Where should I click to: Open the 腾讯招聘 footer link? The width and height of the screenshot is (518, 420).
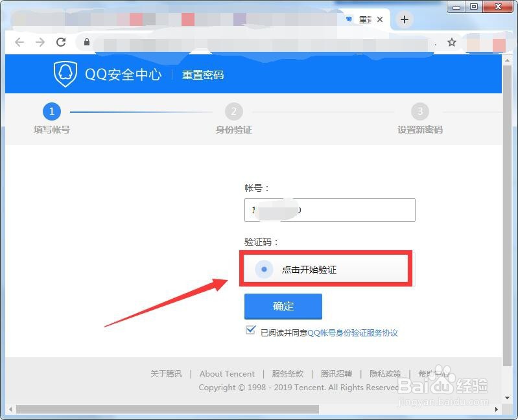336,374
